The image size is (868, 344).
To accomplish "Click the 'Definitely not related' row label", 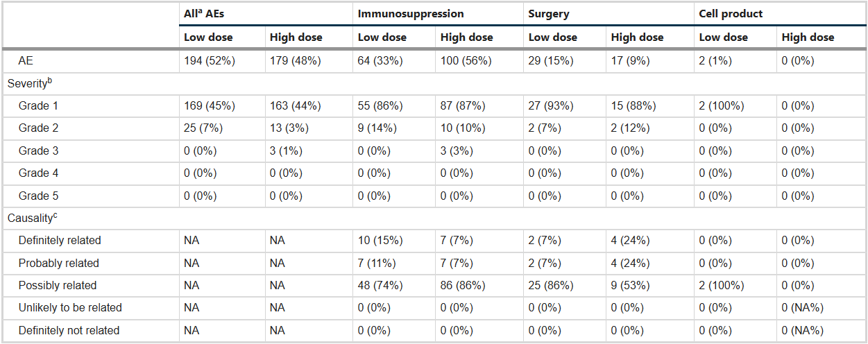I will [x=69, y=330].
